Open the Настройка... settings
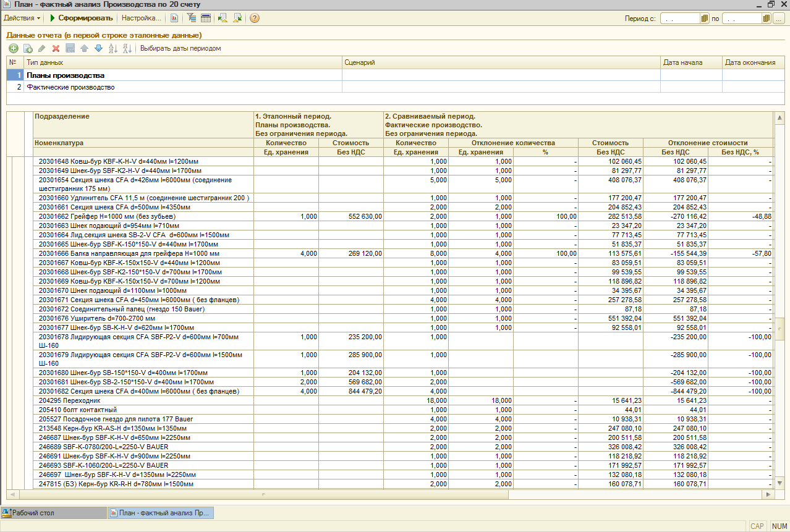The height and width of the screenshot is (532, 790). pos(142,18)
